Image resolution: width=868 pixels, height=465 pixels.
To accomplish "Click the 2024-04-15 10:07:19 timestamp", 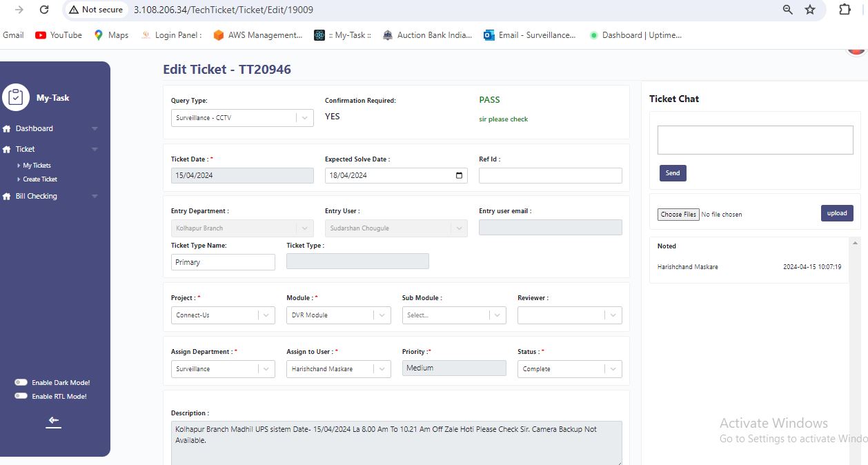I will 812,267.
